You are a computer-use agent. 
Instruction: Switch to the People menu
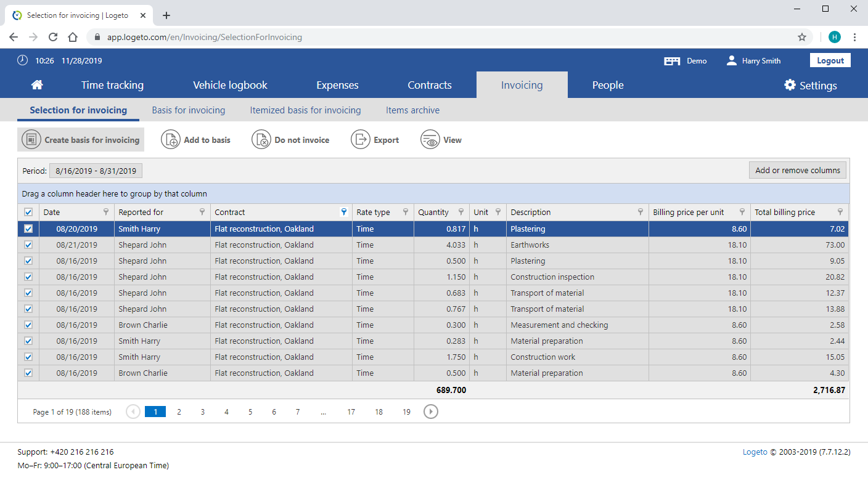click(x=608, y=85)
